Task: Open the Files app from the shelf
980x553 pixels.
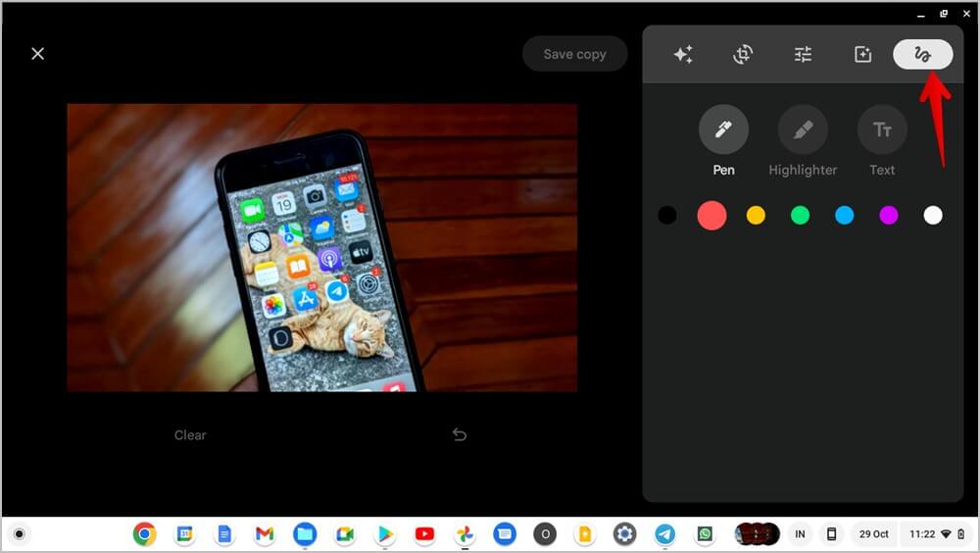Action: [305, 534]
